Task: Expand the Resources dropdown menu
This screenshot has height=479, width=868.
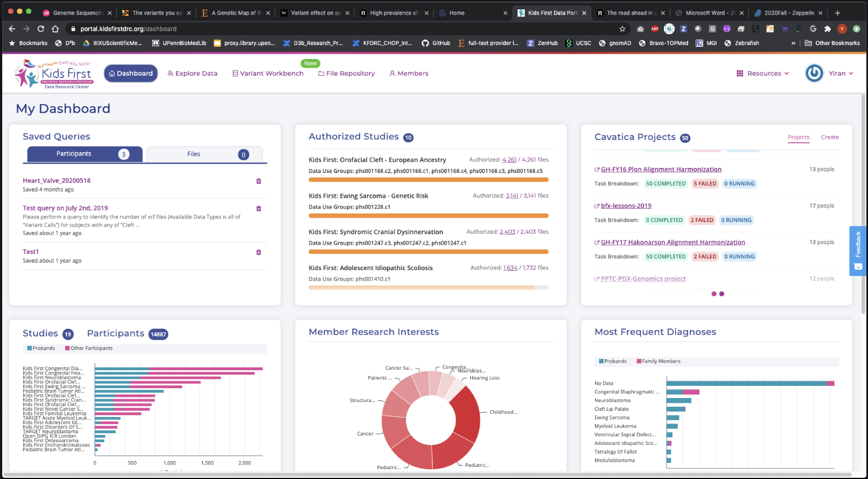Action: 762,73
